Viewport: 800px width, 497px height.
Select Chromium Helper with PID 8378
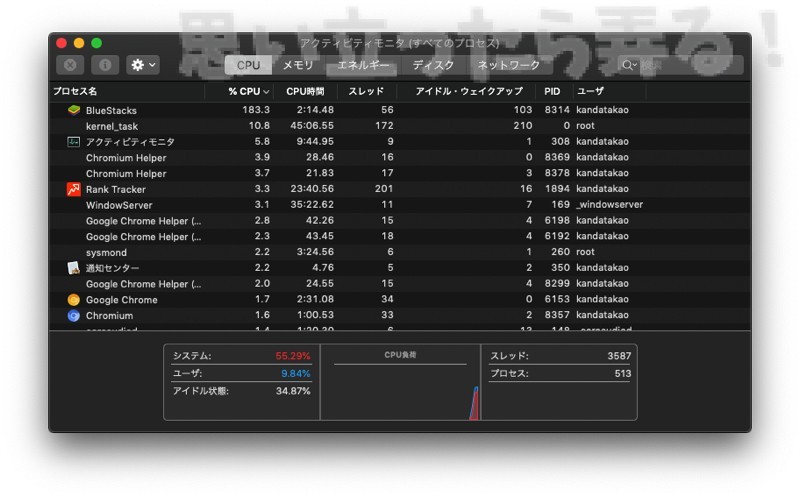[x=399, y=173]
